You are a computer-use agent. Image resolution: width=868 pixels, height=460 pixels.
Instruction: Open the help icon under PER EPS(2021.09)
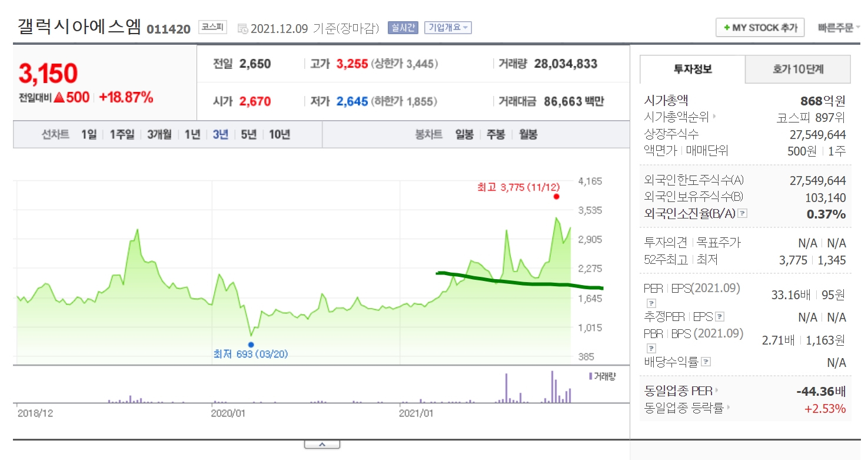pyautogui.click(x=651, y=303)
